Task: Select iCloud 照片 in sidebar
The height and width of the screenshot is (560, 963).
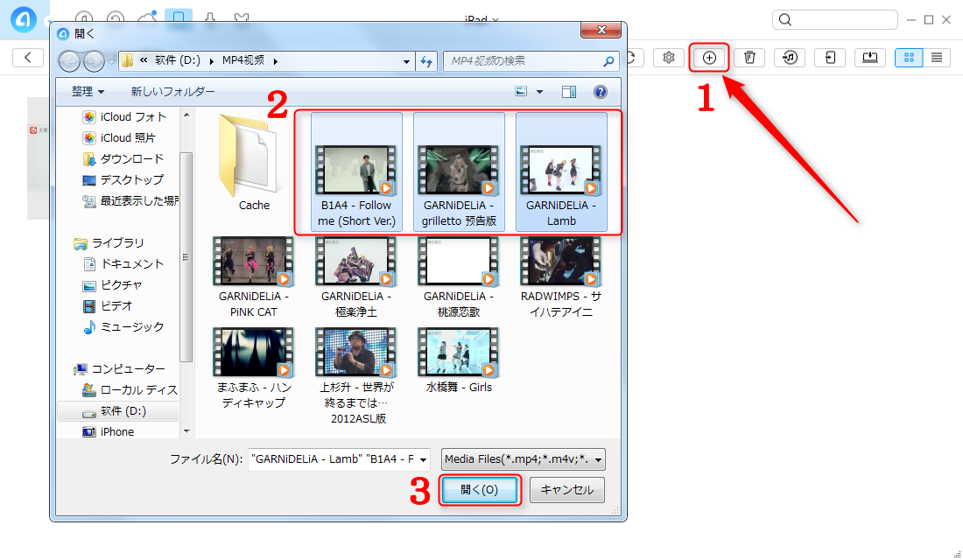Action: (119, 137)
